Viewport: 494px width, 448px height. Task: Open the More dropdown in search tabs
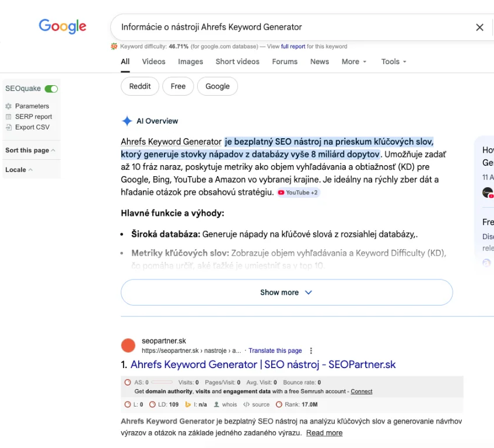click(354, 62)
